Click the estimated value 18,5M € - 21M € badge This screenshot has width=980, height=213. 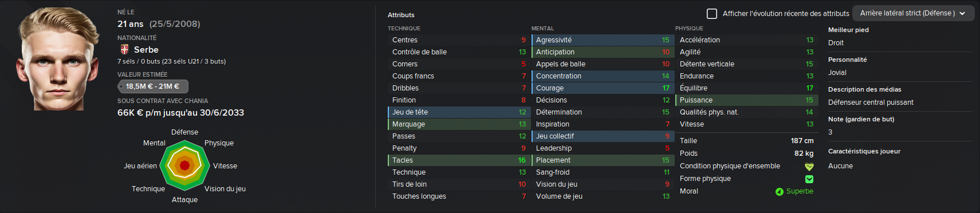[x=151, y=86]
